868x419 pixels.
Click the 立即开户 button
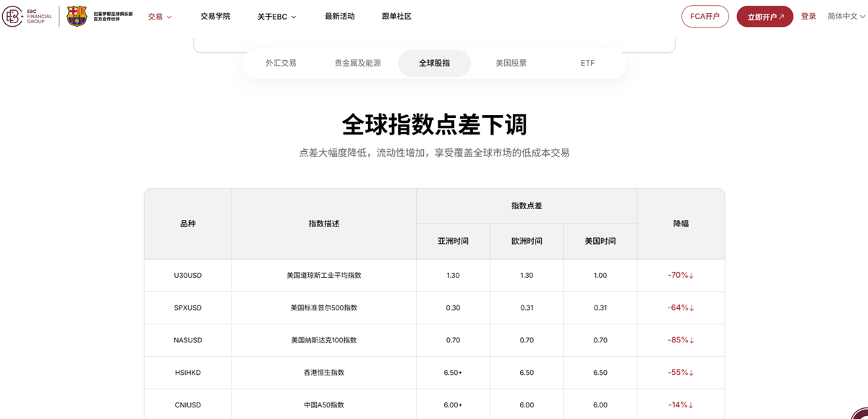[x=765, y=16]
